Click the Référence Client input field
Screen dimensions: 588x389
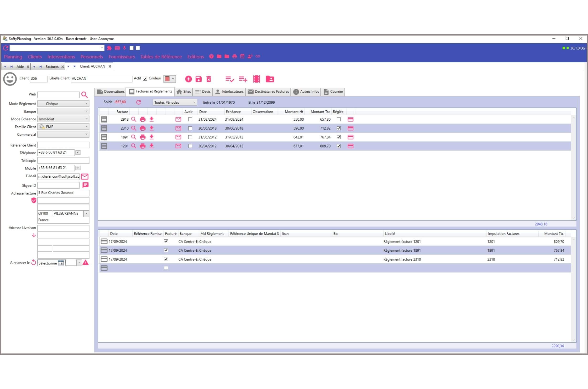point(63,145)
